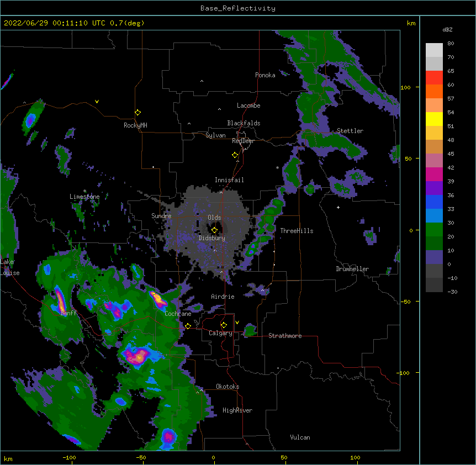Screen dimensions: 476x465
Task: Select the orange 57-60 dBZ legend swatch
Action: 434,91
